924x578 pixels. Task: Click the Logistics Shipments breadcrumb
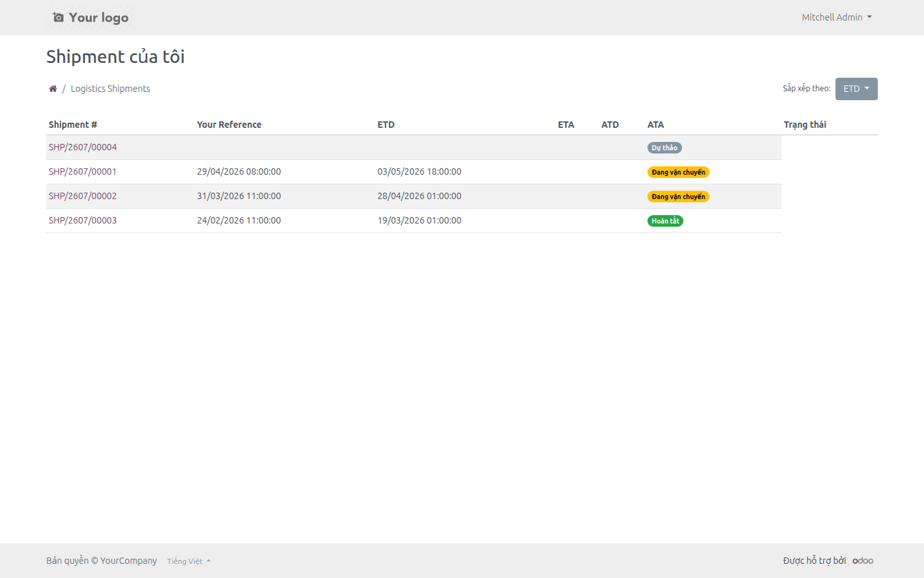tap(110, 89)
